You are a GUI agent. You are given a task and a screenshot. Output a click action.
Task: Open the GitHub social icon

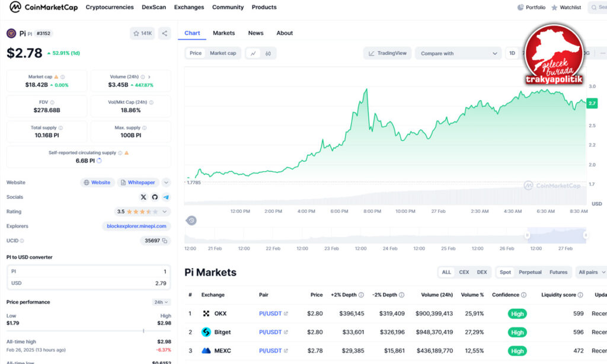click(x=155, y=197)
